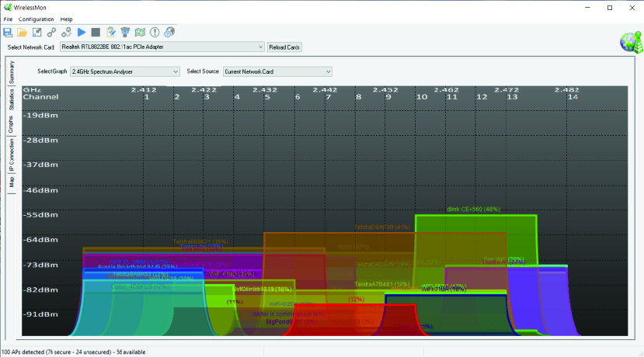Click the disconnect broken-link icon
This screenshot has height=357, width=644.
tap(66, 33)
